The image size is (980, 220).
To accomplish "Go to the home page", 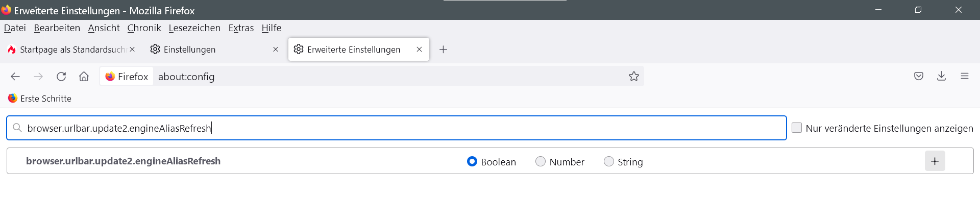I will (84, 77).
